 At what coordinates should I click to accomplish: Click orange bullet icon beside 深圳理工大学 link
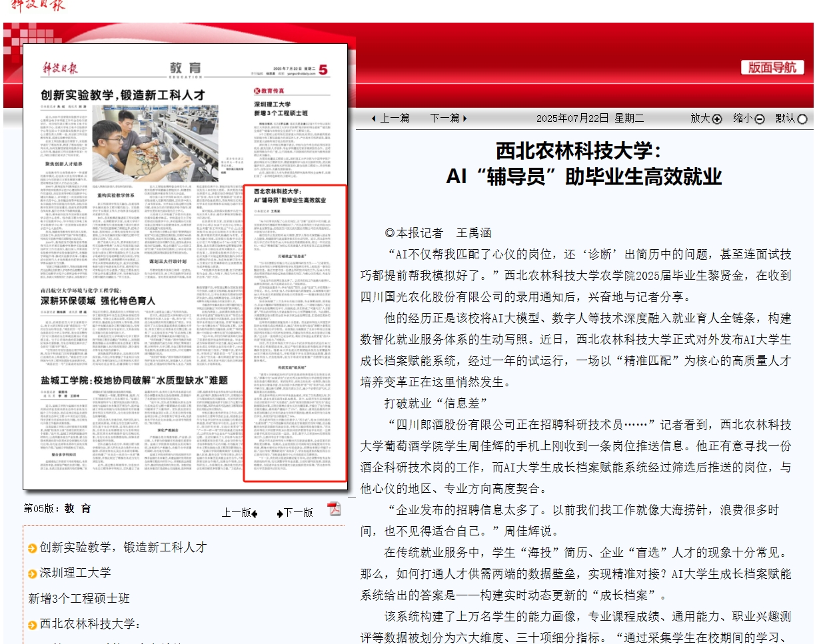click(33, 574)
